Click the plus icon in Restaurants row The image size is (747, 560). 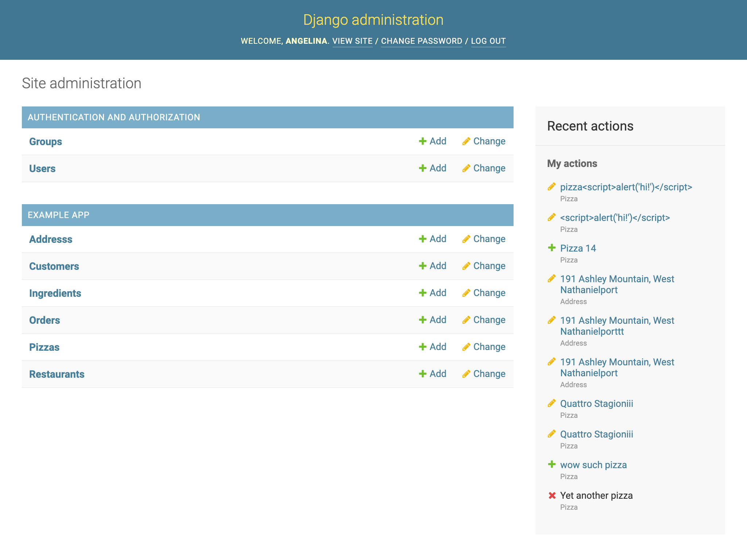(x=422, y=374)
